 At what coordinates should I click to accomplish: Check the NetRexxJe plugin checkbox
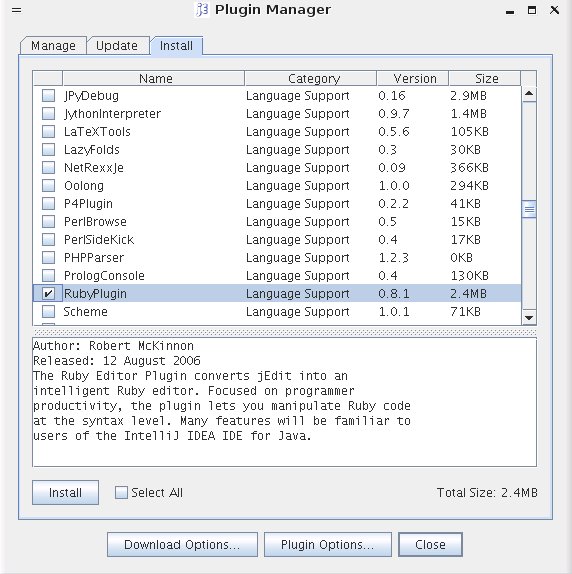[48, 167]
